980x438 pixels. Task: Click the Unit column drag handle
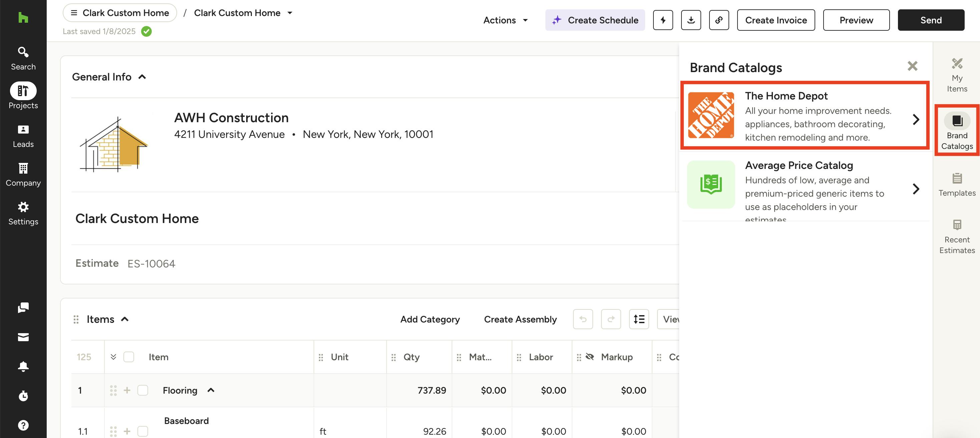coord(321,357)
